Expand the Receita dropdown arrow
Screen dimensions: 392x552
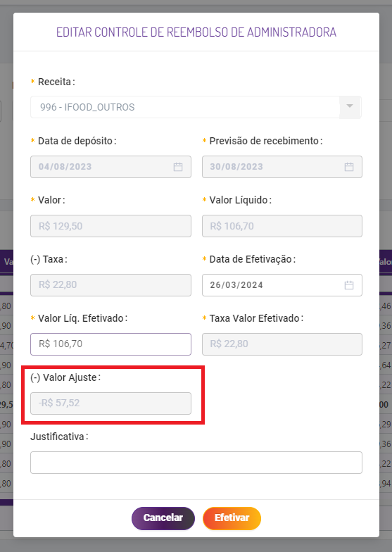click(x=350, y=107)
